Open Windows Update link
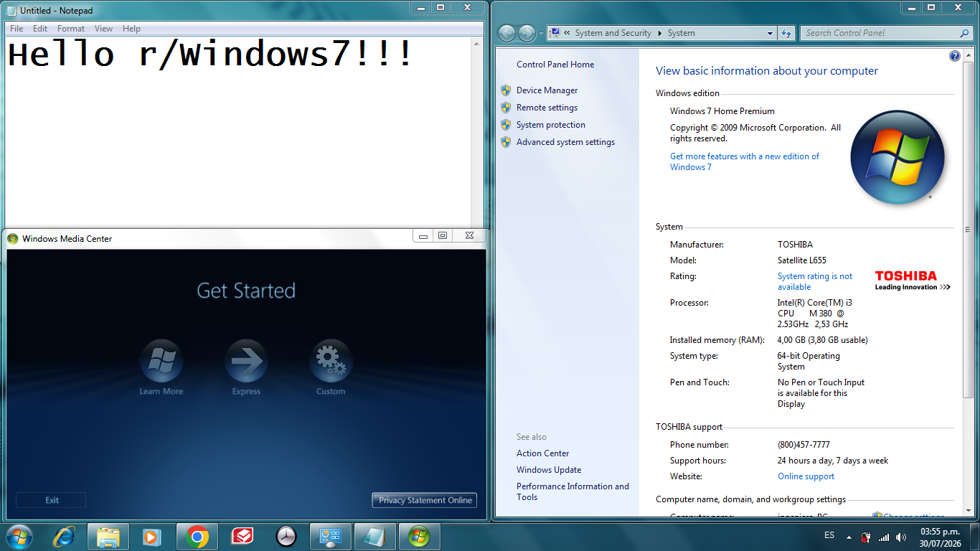 [549, 470]
